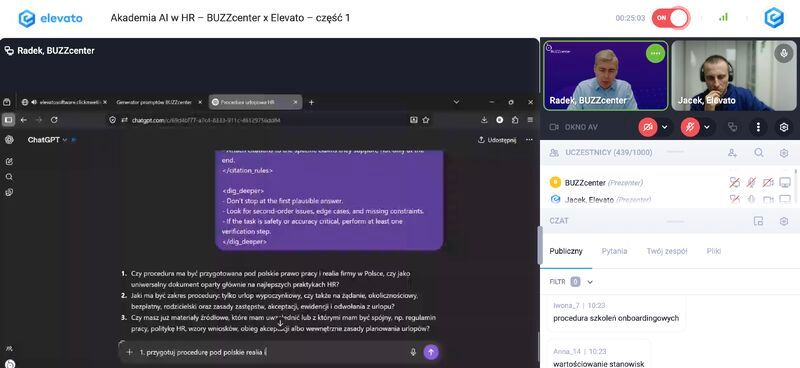
Task: Search participants with magnifier icon
Action: tap(759, 153)
